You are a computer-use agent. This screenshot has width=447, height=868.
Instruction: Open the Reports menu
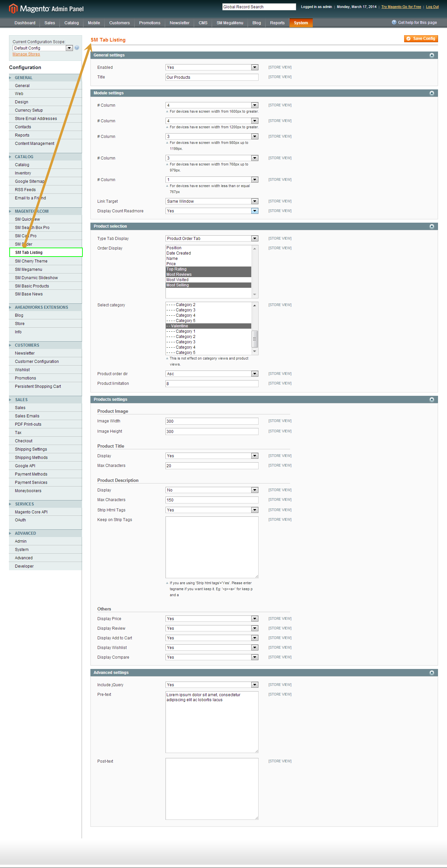point(277,23)
